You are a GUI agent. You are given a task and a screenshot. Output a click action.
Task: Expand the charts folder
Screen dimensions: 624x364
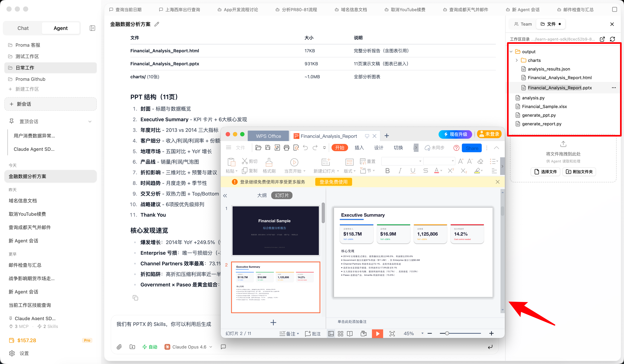517,60
